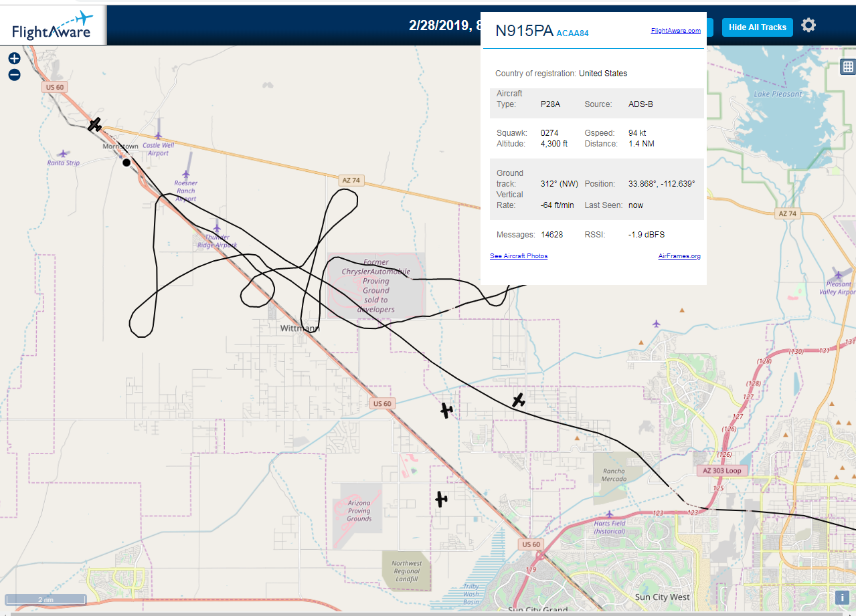This screenshot has height=616, width=856.
Task: Click the Arizona Proving Grounds label
Action: point(359,511)
